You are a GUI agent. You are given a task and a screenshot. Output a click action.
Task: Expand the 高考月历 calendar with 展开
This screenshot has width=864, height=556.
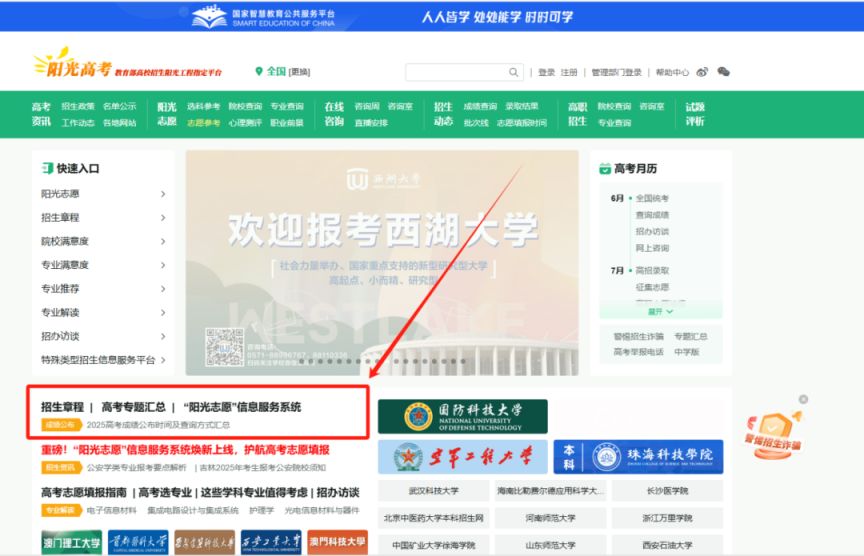click(x=660, y=311)
